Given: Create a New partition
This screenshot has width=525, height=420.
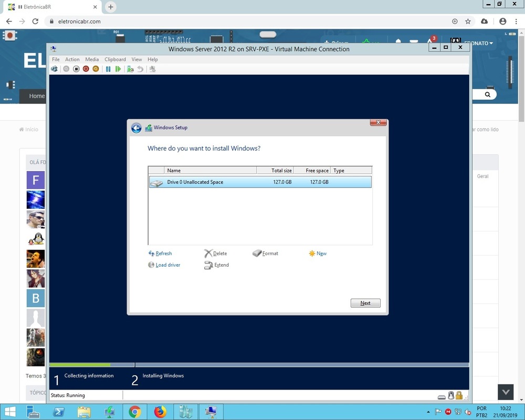Looking at the screenshot, I should coord(318,254).
